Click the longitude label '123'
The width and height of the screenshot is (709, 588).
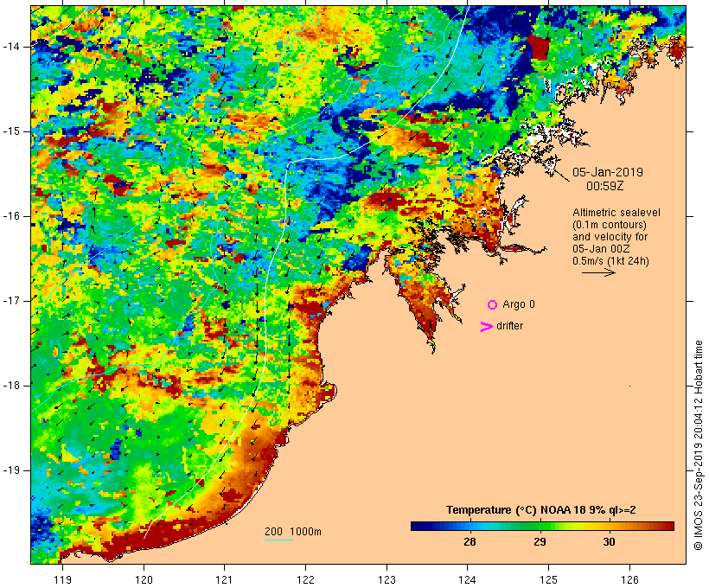[x=386, y=579]
